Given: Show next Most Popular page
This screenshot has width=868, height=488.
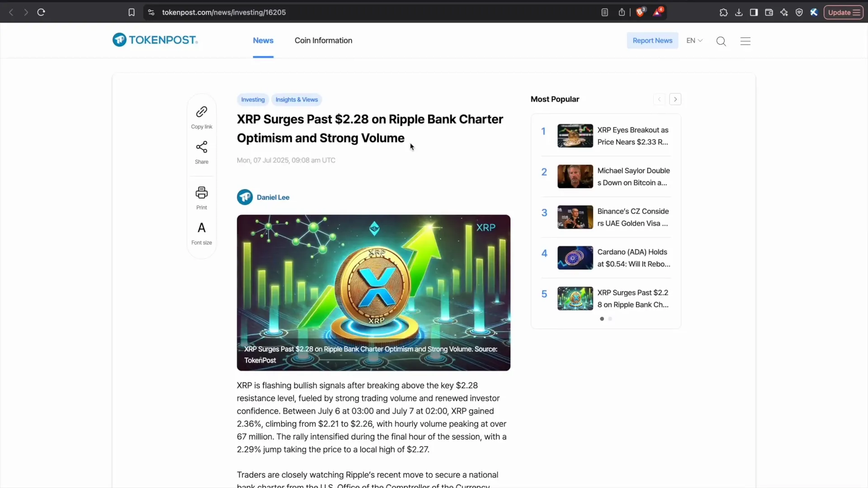Looking at the screenshot, I should point(675,99).
